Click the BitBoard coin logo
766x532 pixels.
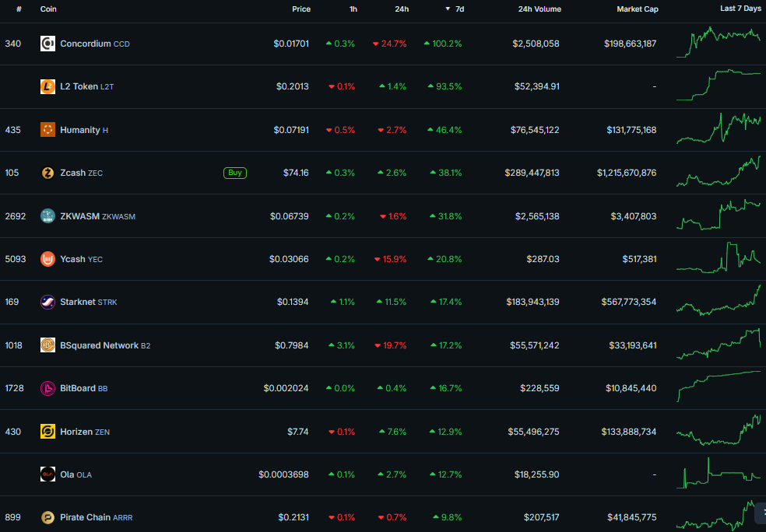(x=47, y=388)
